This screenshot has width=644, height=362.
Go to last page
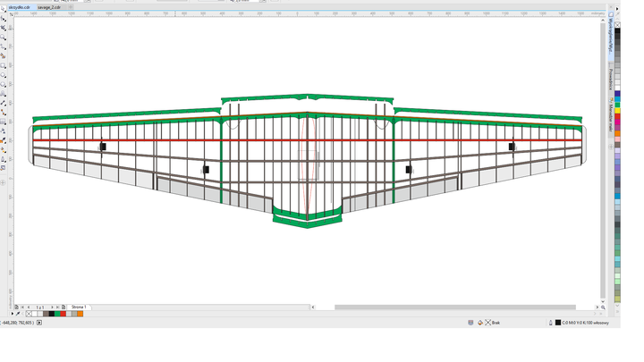point(57,307)
